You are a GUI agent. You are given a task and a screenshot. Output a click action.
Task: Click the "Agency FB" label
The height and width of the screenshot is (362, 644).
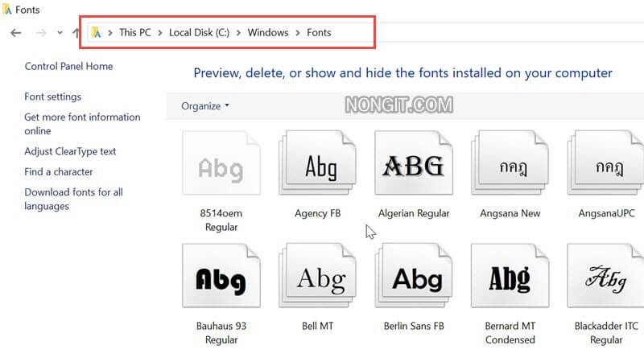point(317,213)
